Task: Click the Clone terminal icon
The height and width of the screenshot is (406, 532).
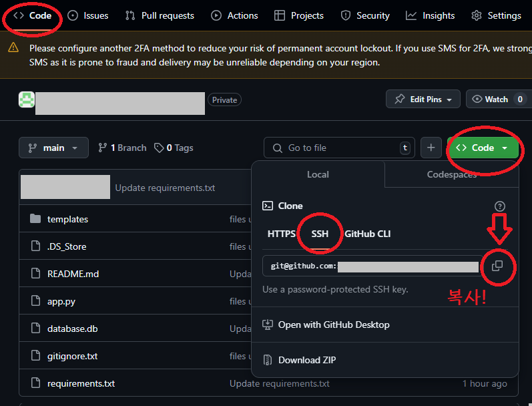Action: tap(268, 206)
